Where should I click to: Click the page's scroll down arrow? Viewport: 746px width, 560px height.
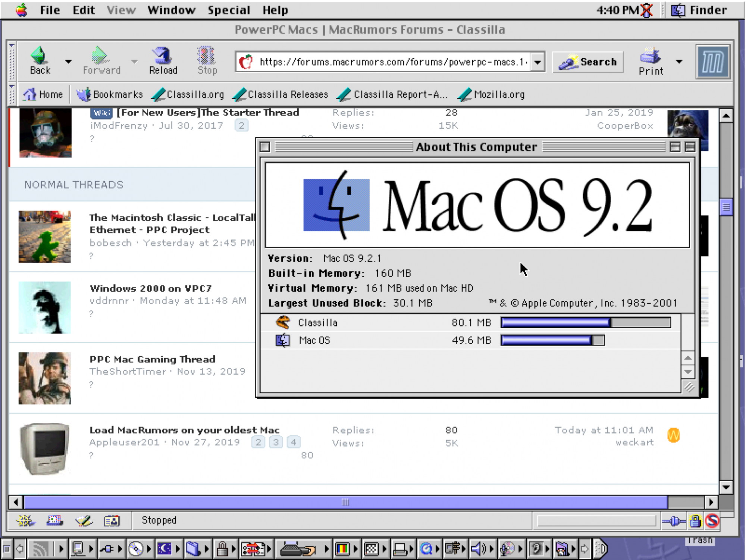click(726, 487)
